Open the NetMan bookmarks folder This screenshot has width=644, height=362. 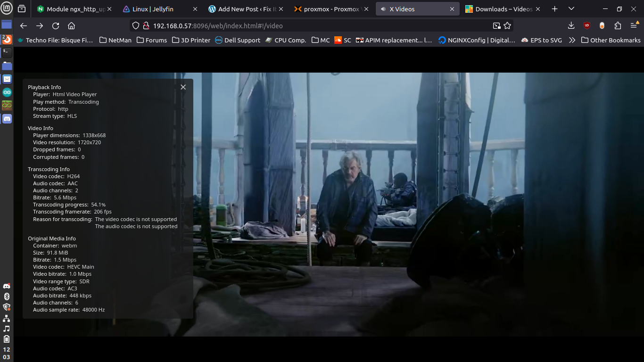click(116, 40)
